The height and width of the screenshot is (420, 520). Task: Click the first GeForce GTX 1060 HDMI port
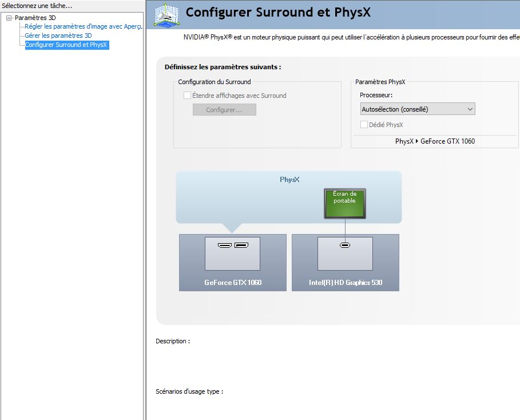(224, 245)
